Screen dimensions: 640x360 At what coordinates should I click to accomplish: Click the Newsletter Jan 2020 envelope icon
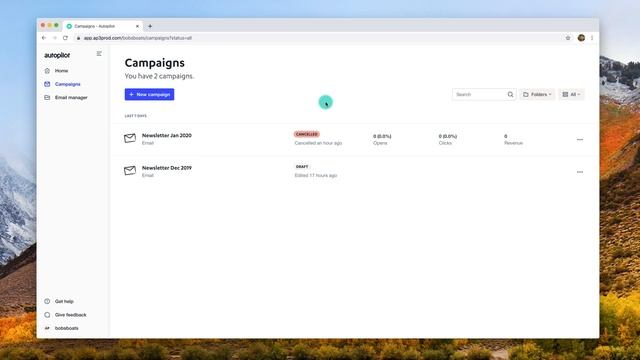point(130,138)
